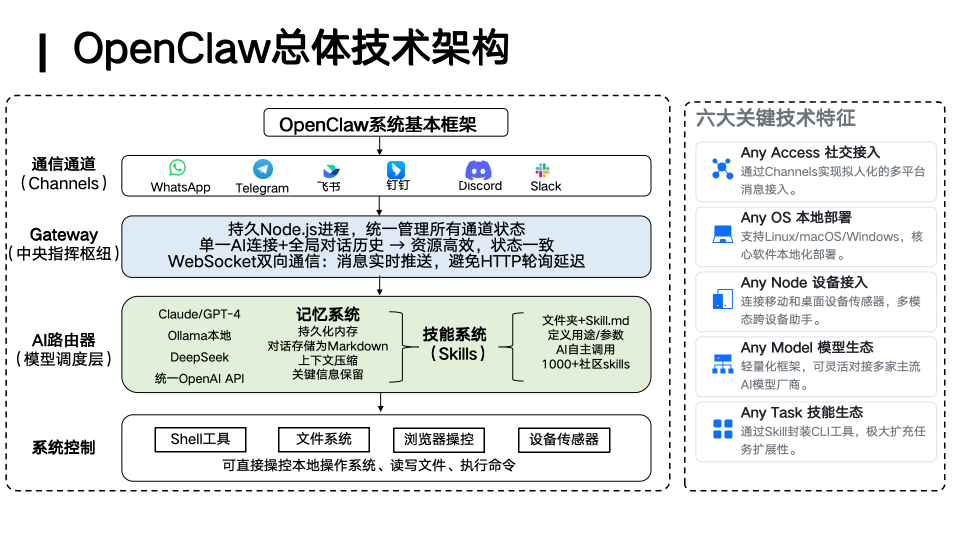Click the 六大关键技术特征 heading
This screenshot has width=960, height=540.
[775, 118]
